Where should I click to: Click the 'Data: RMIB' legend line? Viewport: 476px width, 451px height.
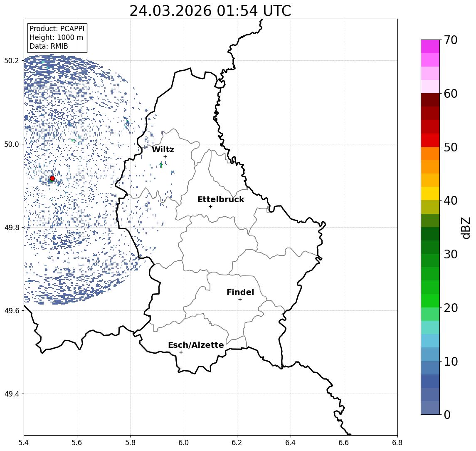click(x=49, y=46)
